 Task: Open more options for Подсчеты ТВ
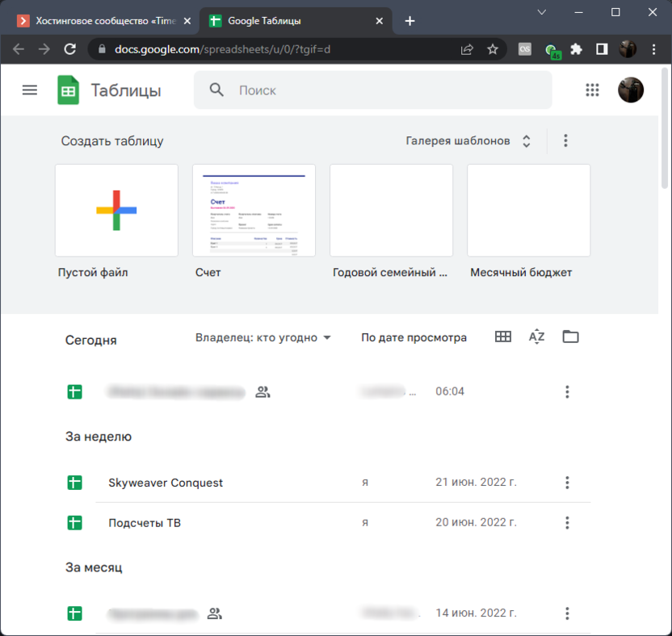point(567,523)
